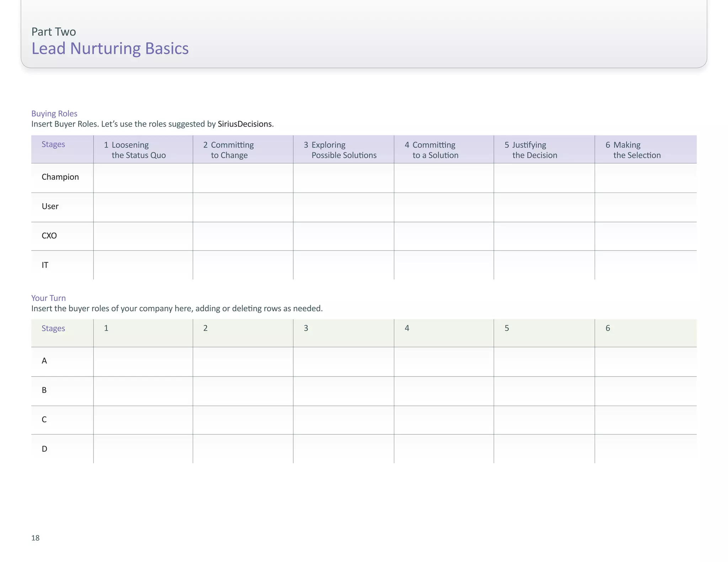
Task: Click row label 'B' in Your Turn table
Action: coord(44,390)
